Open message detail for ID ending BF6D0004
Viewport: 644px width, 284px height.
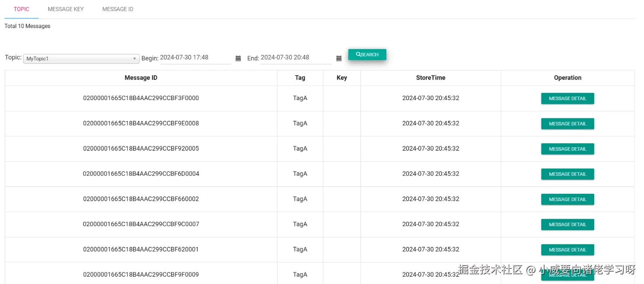(567, 174)
